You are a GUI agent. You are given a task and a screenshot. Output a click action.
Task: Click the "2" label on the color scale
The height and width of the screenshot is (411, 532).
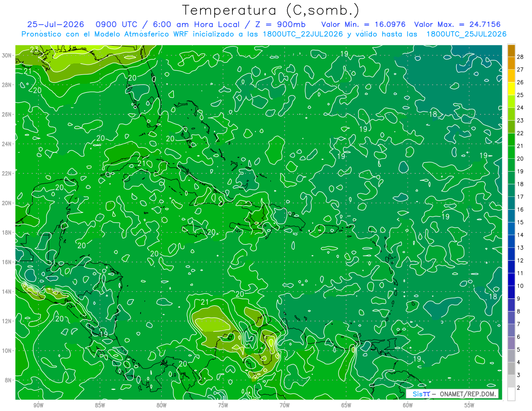click(x=519, y=388)
